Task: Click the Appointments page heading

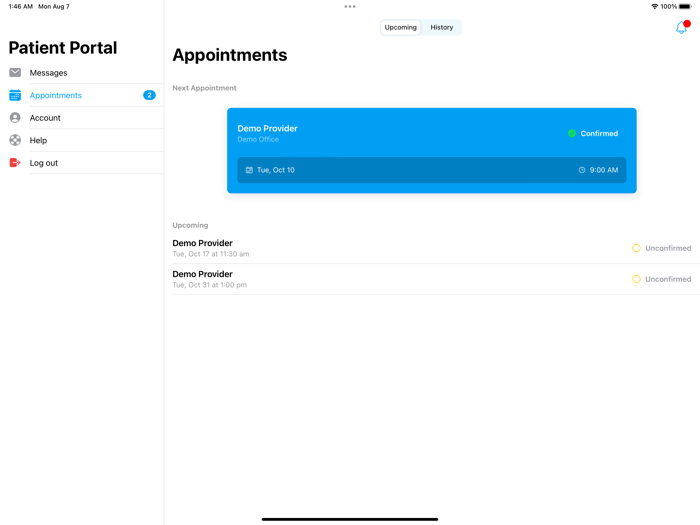Action: (x=230, y=55)
